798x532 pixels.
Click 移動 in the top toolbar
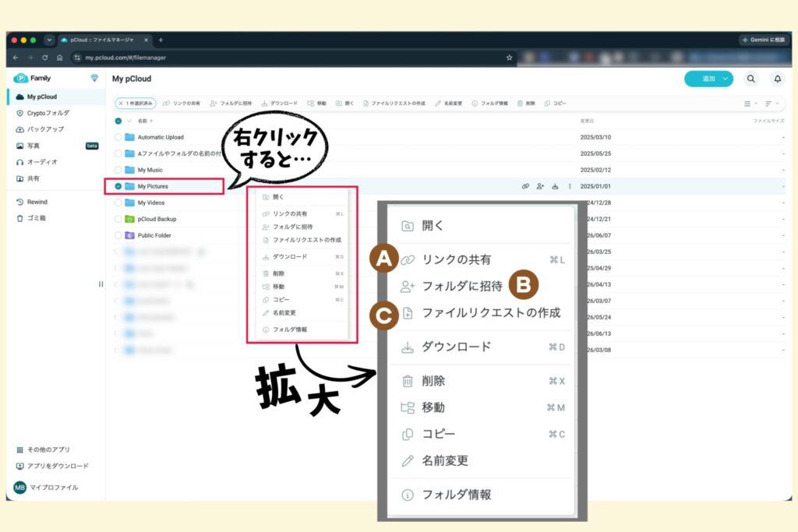tap(316, 104)
